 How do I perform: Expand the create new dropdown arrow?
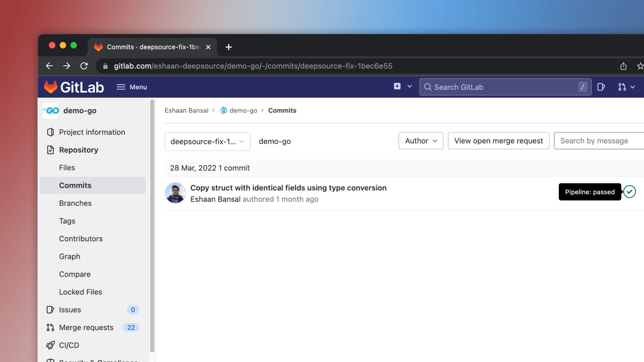click(410, 86)
